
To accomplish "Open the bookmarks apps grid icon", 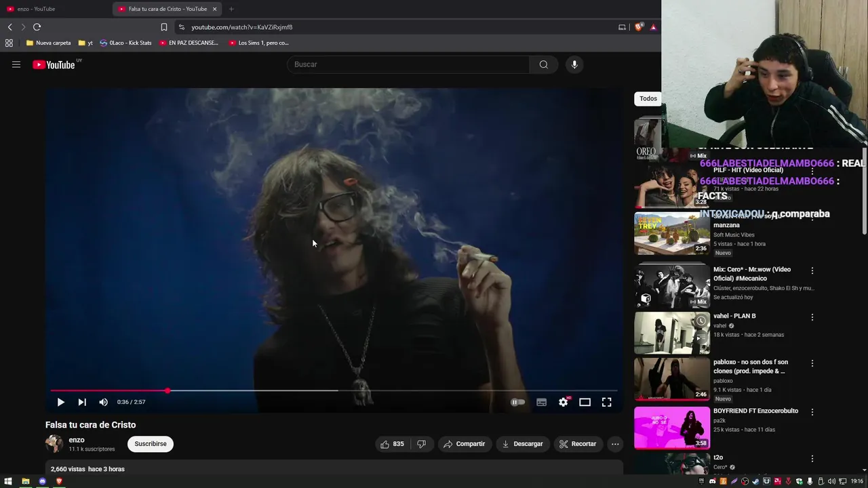I will 9,43.
